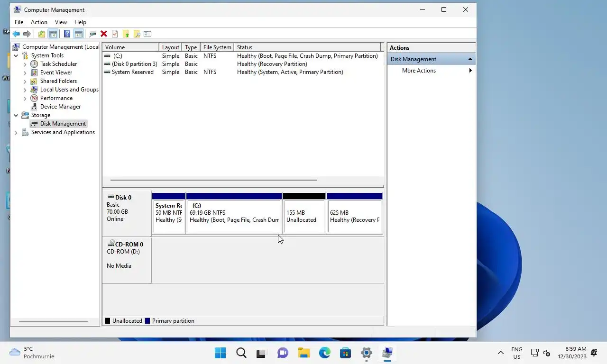
Task: Open Device Manager from the tree
Action: click(60, 107)
